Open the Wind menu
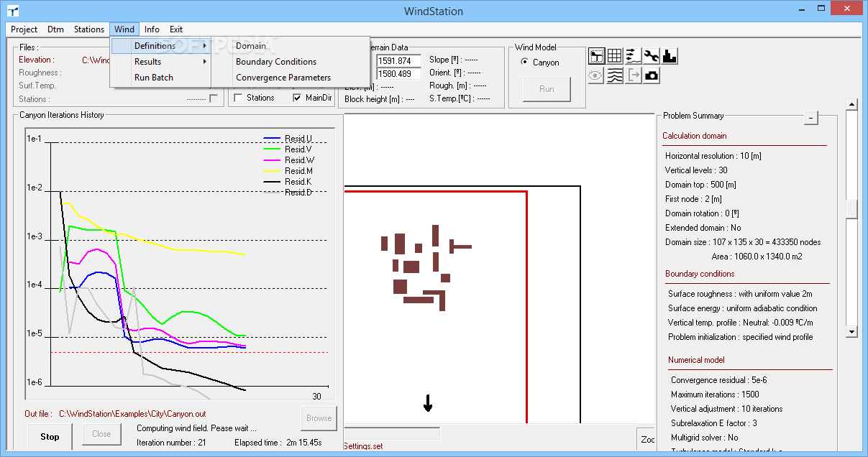The height and width of the screenshot is (457, 868). [x=124, y=29]
